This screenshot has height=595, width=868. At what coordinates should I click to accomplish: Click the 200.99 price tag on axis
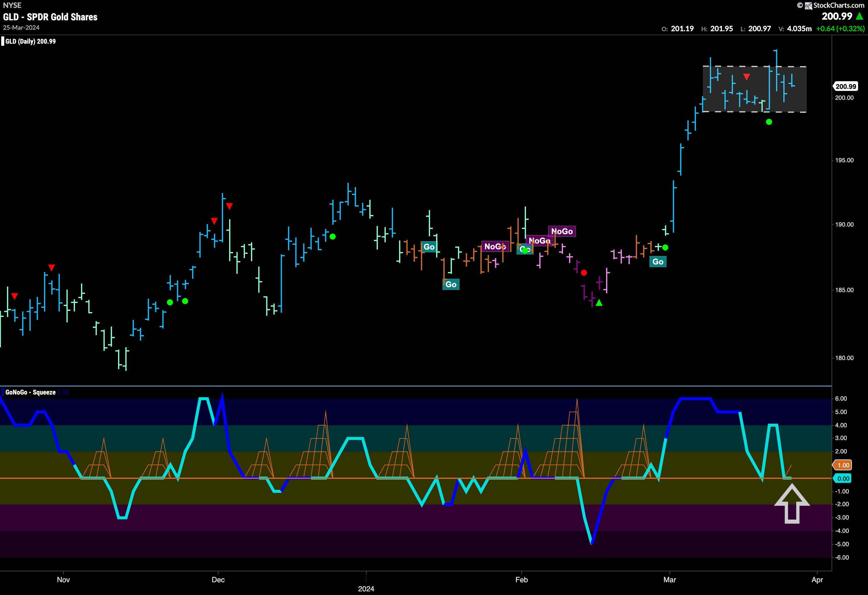click(846, 87)
